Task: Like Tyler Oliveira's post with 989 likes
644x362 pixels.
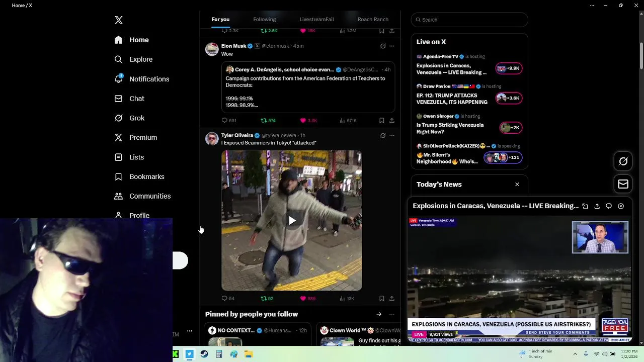Action: 308,298
